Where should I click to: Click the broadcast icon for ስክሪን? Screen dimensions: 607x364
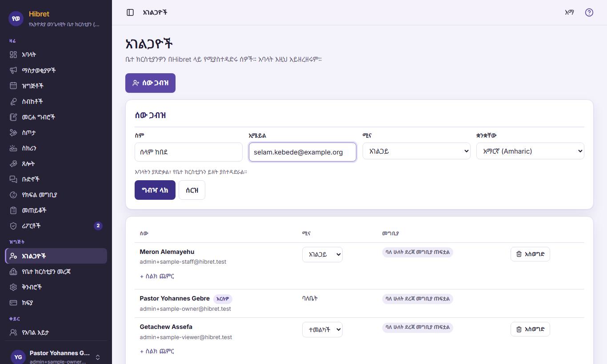[13, 148]
